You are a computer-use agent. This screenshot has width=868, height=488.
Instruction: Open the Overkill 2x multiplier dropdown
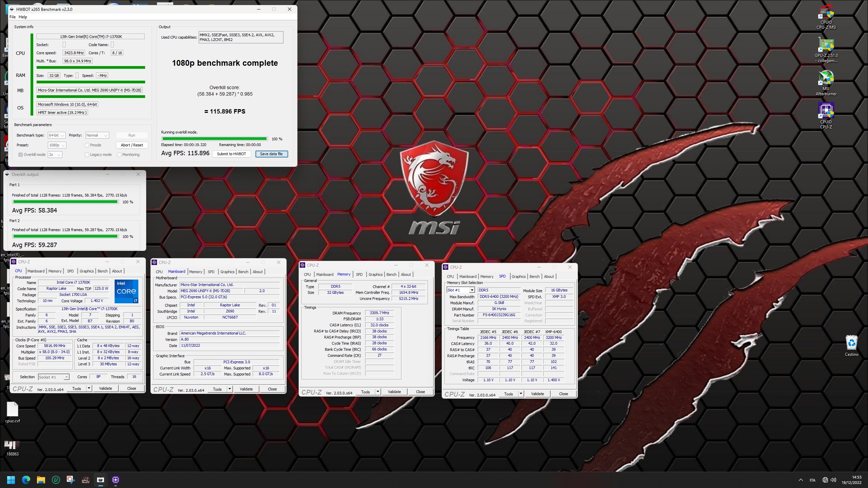coord(55,155)
